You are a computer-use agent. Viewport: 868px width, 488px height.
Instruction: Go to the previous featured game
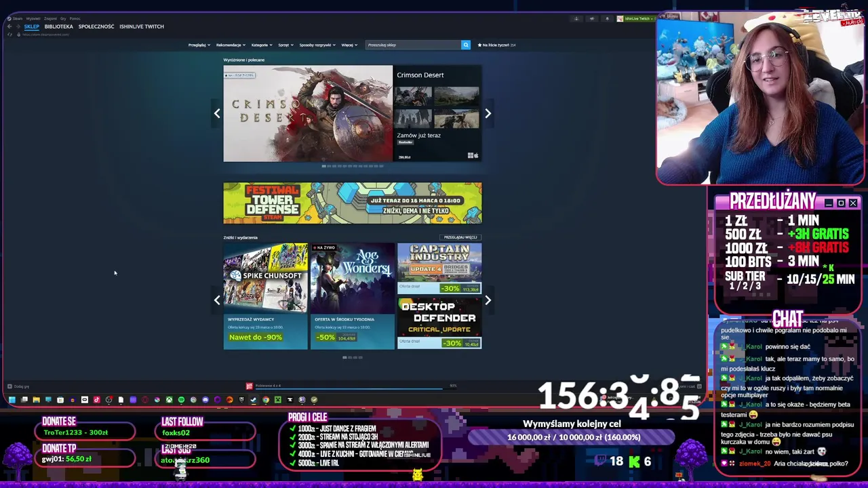coord(217,114)
